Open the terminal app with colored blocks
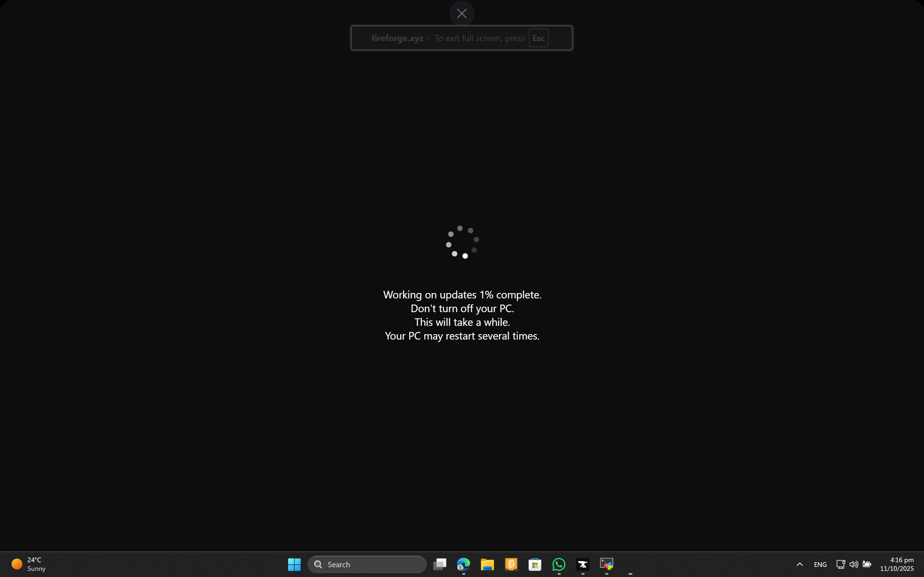This screenshot has width=924, height=577. pos(606,564)
